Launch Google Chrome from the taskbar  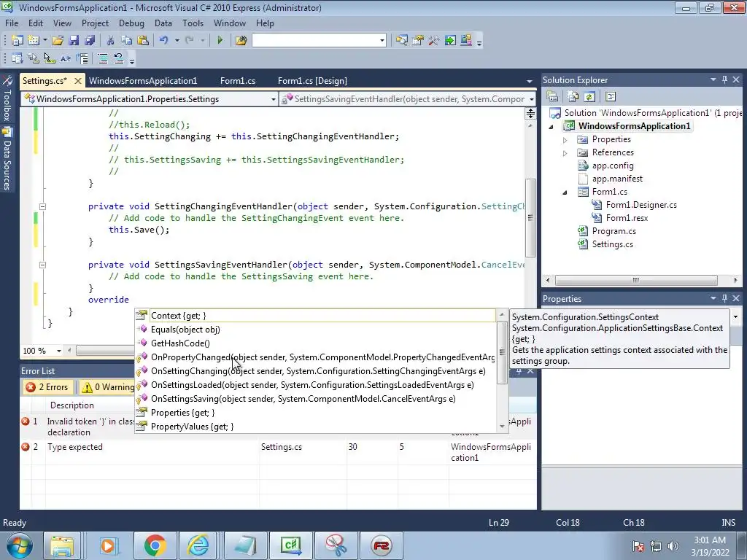[x=155, y=545]
